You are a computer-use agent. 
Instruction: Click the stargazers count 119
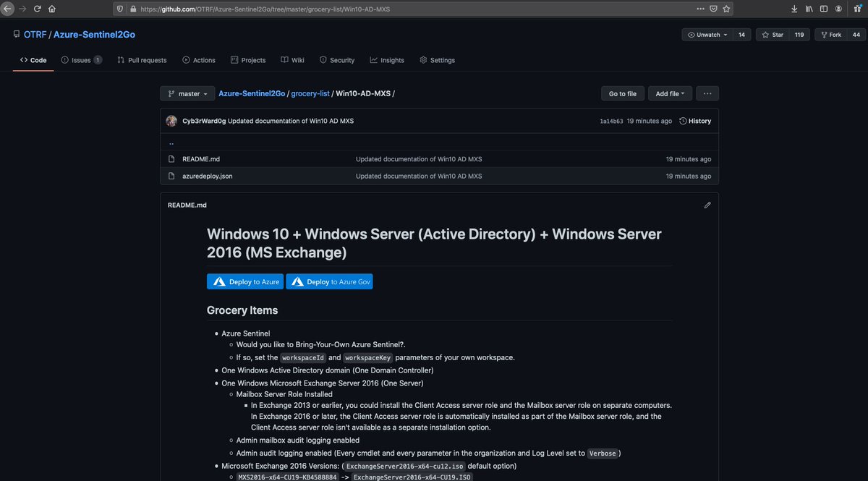(x=799, y=35)
